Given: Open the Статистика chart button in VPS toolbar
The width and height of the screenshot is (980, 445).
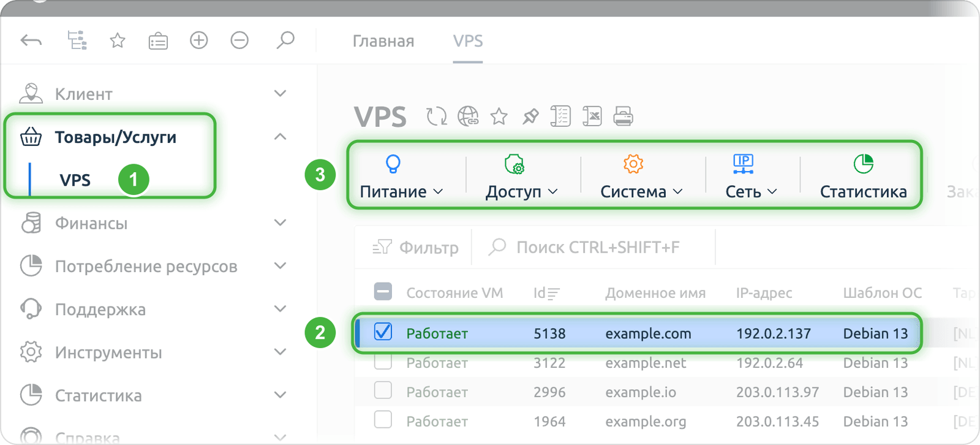Looking at the screenshot, I should tap(863, 176).
